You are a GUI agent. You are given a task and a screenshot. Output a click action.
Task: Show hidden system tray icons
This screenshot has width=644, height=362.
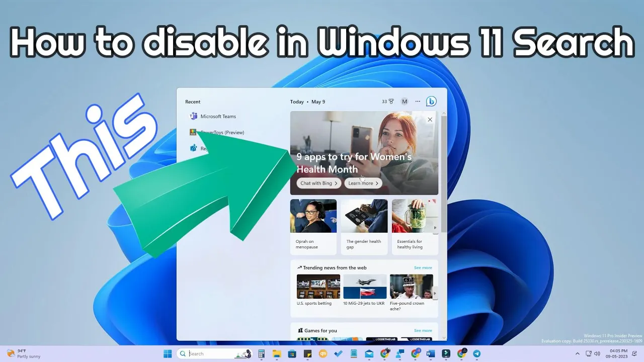(578, 353)
